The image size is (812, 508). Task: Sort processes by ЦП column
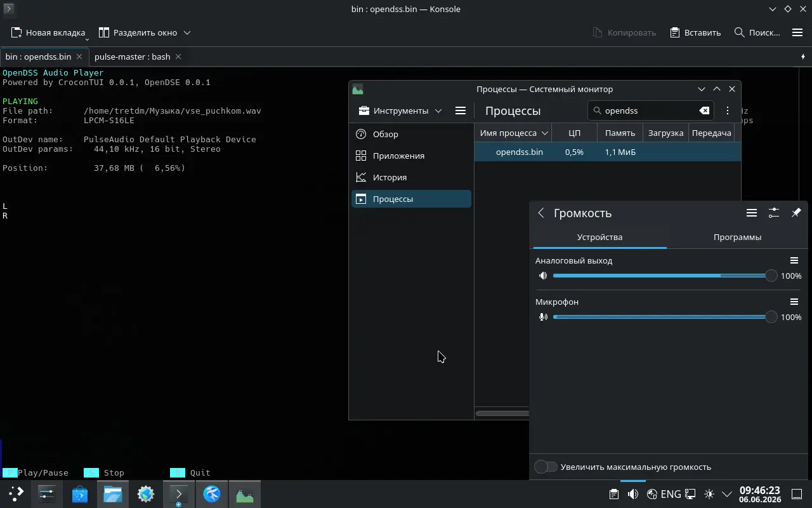point(574,133)
